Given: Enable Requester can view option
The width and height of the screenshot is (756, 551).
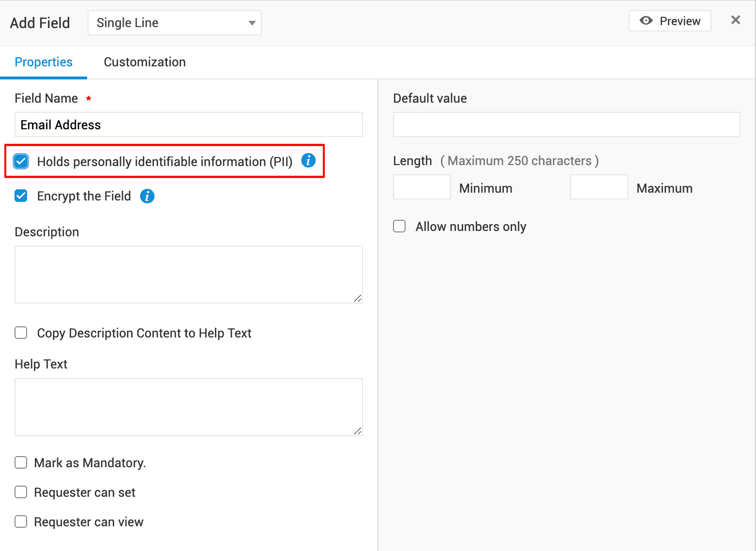Looking at the screenshot, I should pyautogui.click(x=21, y=522).
